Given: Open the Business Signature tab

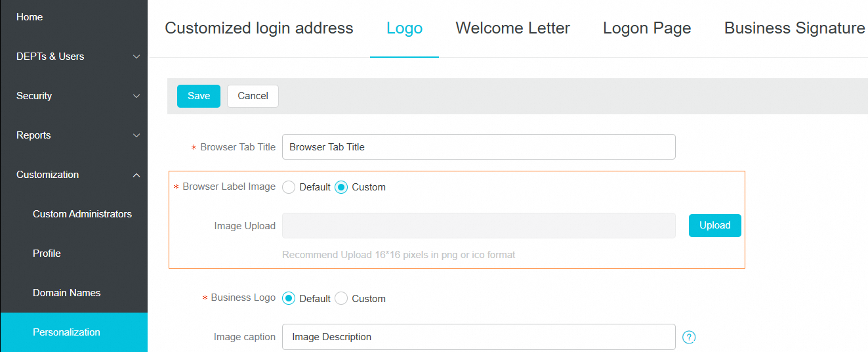Looking at the screenshot, I should click(795, 28).
